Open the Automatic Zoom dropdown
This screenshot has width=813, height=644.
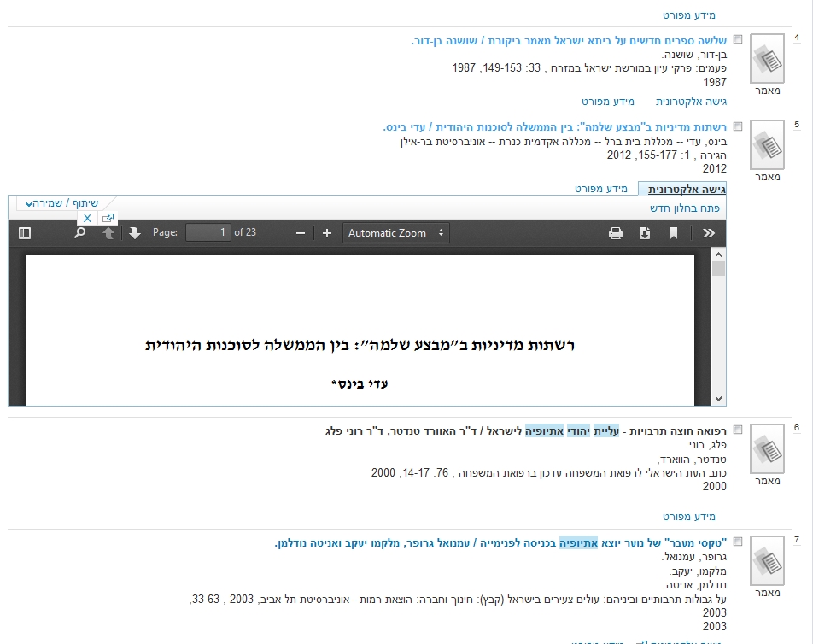pyautogui.click(x=397, y=233)
